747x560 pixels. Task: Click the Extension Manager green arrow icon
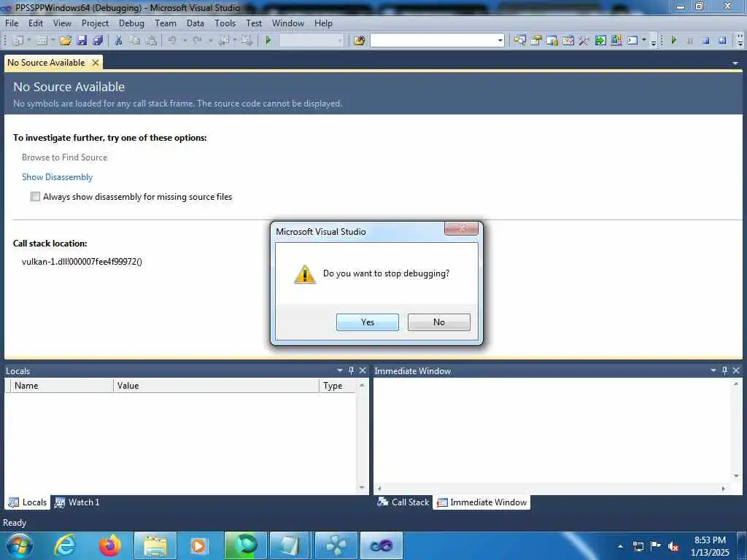pos(600,41)
